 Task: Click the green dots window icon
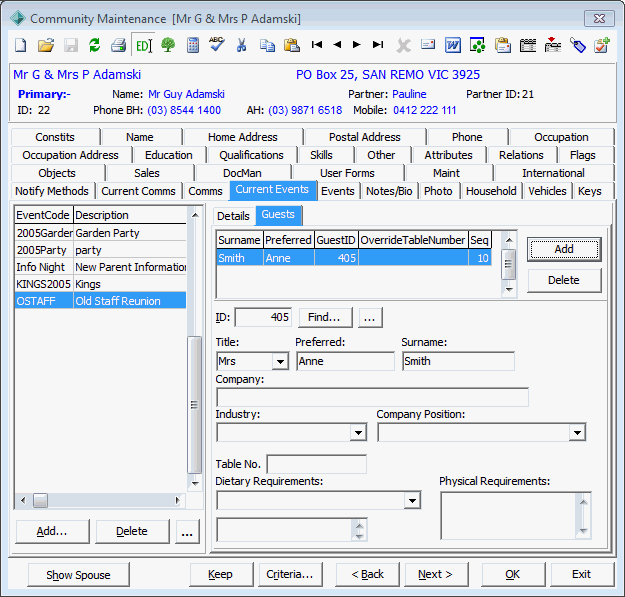coord(477,45)
